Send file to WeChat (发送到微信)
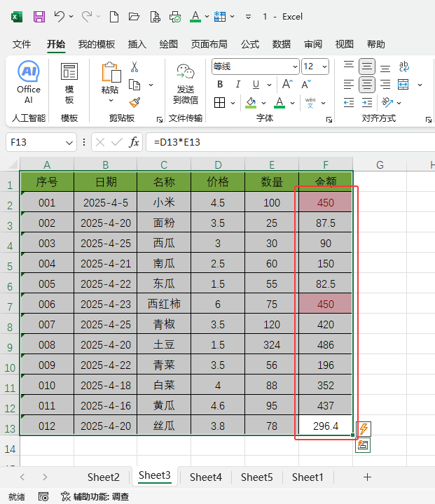This screenshot has width=435, height=504. pos(186,83)
